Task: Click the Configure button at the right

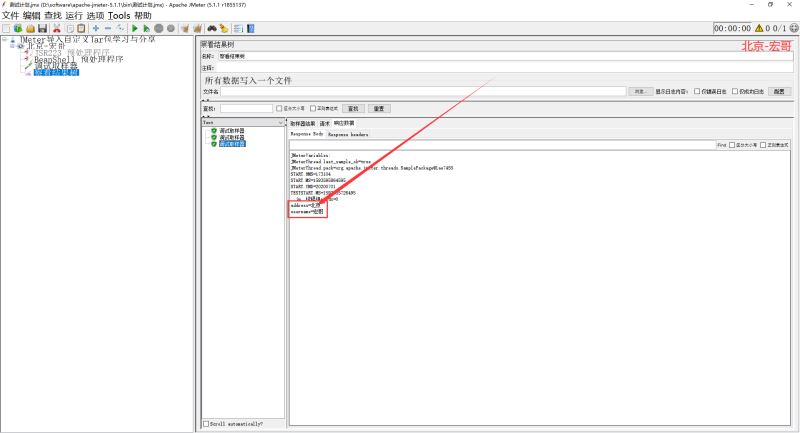Action: [x=779, y=91]
